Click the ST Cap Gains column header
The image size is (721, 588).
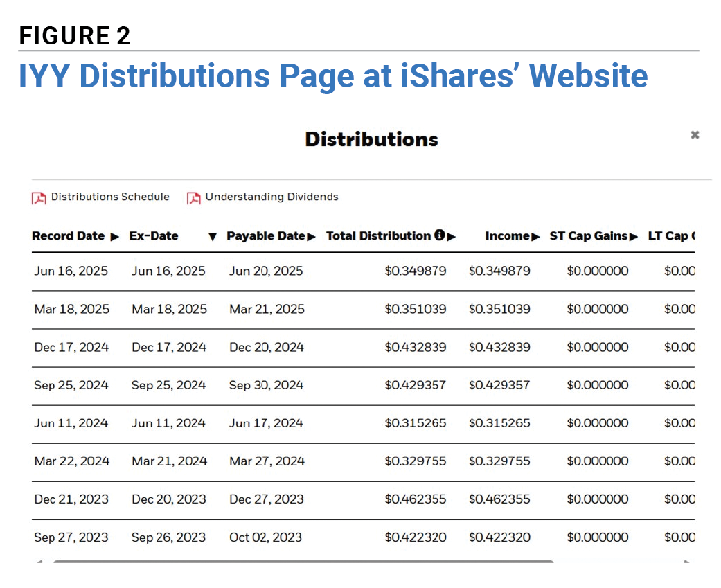coord(589,236)
